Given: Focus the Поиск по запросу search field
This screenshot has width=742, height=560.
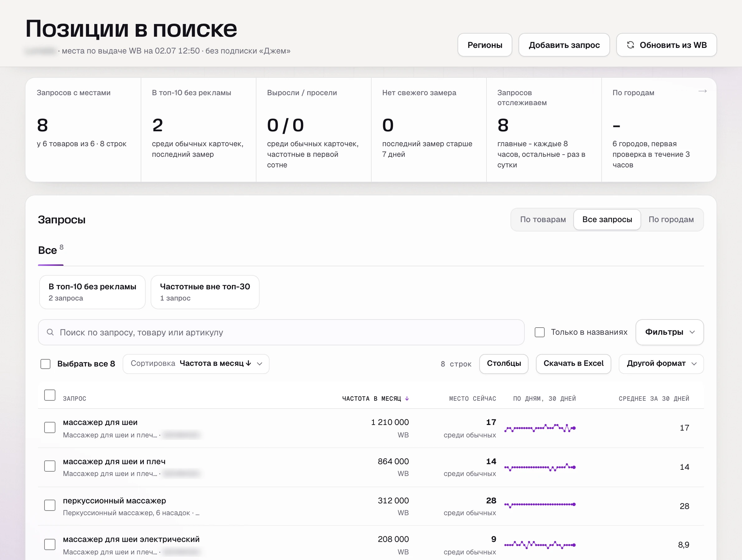Looking at the screenshot, I should coord(281,332).
